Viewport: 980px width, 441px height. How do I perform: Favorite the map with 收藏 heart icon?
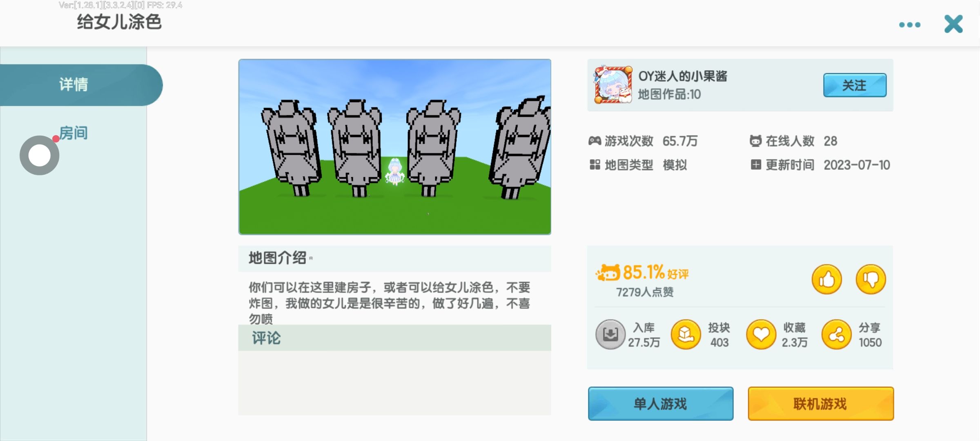(761, 334)
